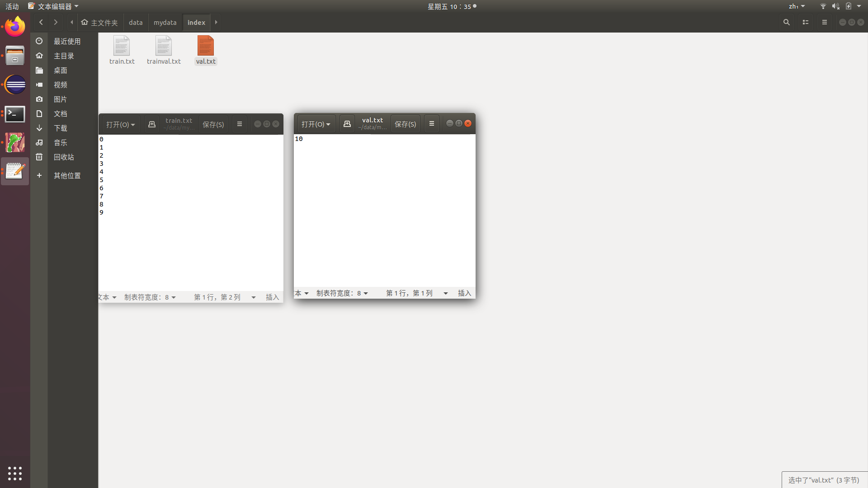
Task: Select the trainval.txt file
Action: click(x=164, y=50)
